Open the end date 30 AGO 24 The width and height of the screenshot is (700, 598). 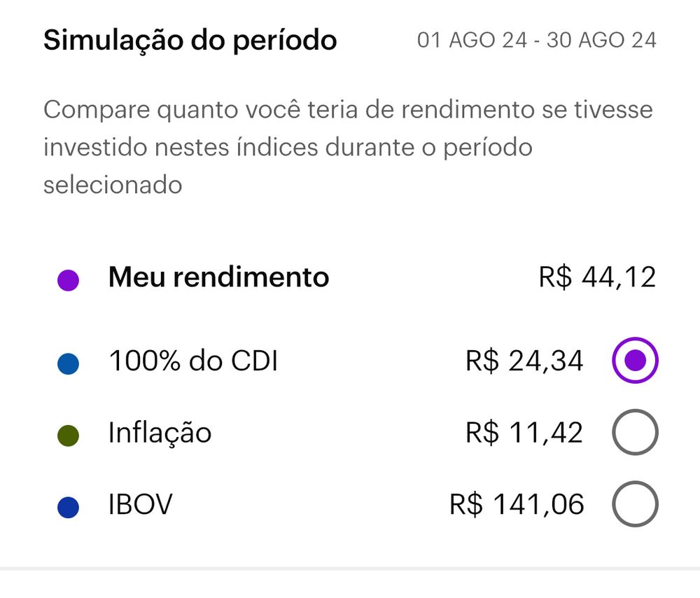(x=601, y=41)
